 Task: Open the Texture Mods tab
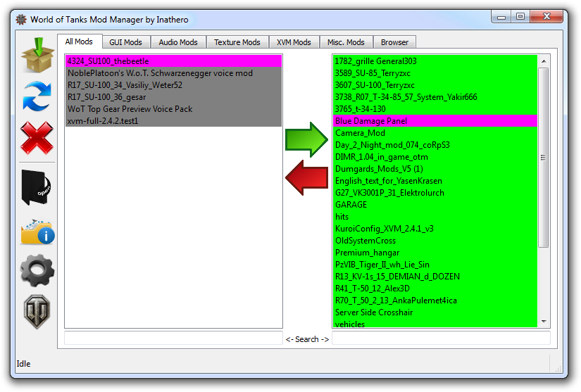click(x=237, y=42)
